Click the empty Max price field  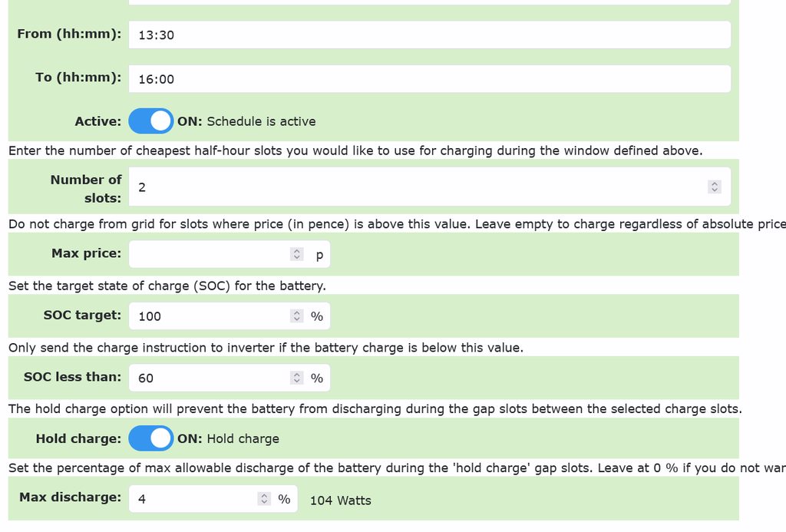pyautogui.click(x=207, y=254)
